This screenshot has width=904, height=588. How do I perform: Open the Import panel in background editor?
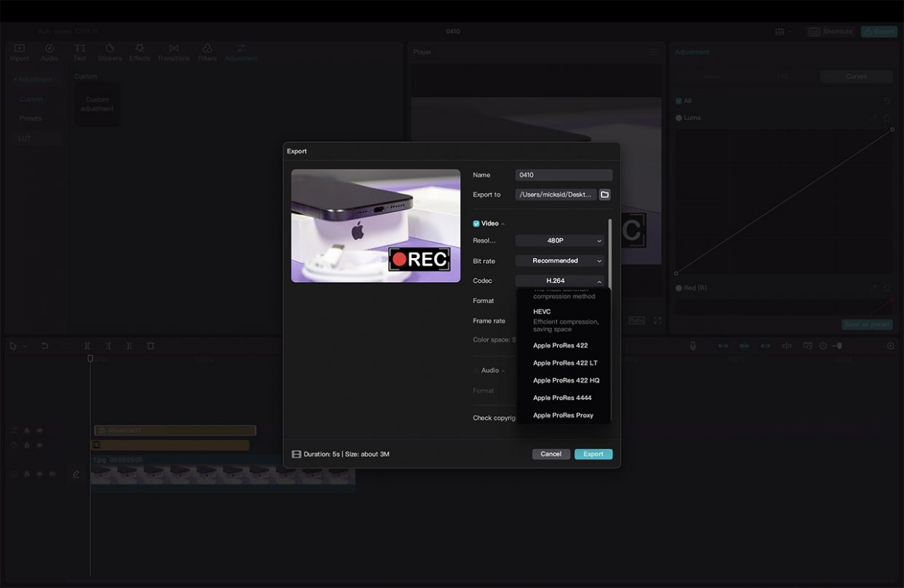(x=20, y=52)
